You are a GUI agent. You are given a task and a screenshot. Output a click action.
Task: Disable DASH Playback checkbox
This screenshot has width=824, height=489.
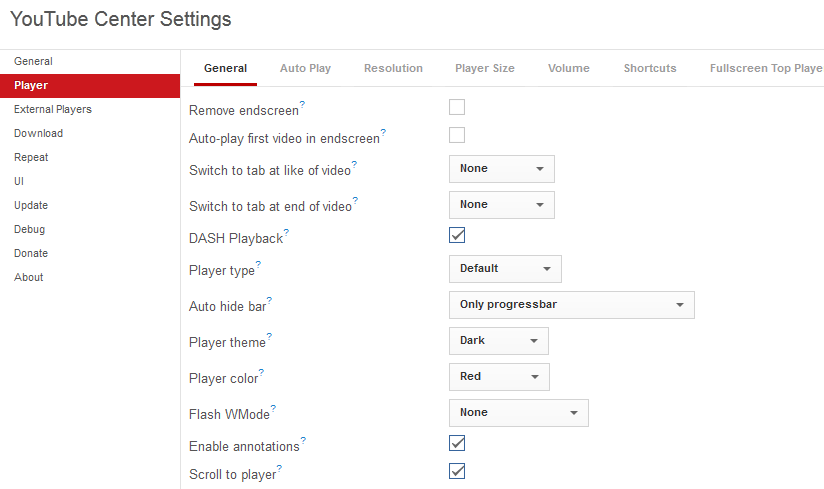pos(457,235)
